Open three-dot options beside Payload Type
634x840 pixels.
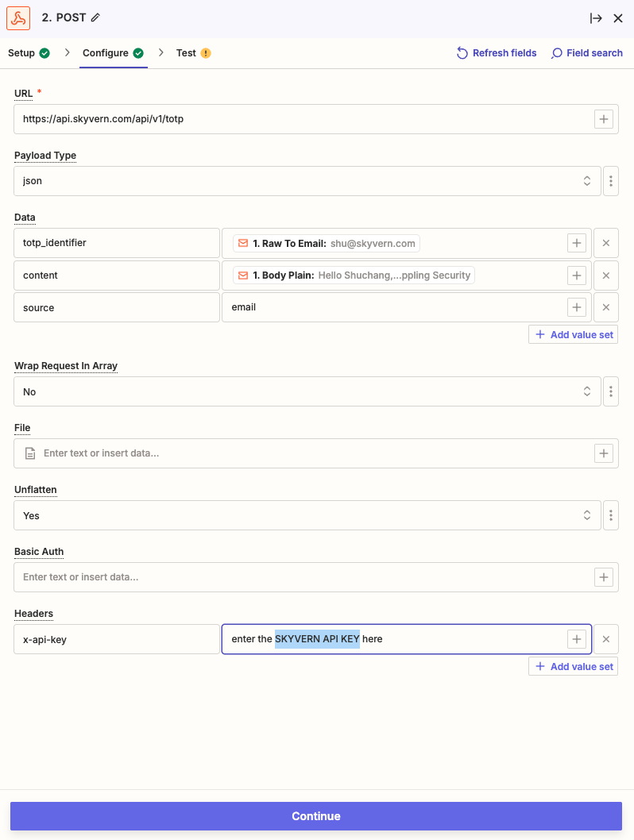[610, 181]
